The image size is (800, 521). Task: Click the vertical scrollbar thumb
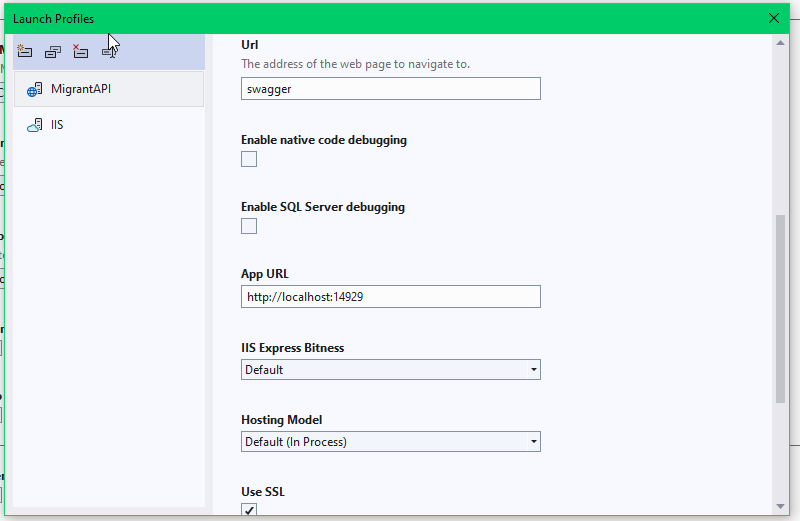(x=780, y=309)
